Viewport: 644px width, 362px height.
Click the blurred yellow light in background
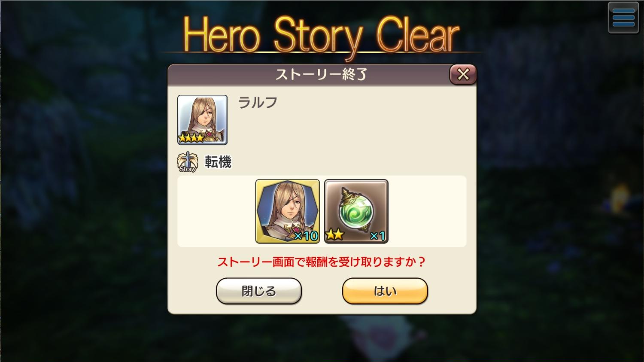coord(620,198)
